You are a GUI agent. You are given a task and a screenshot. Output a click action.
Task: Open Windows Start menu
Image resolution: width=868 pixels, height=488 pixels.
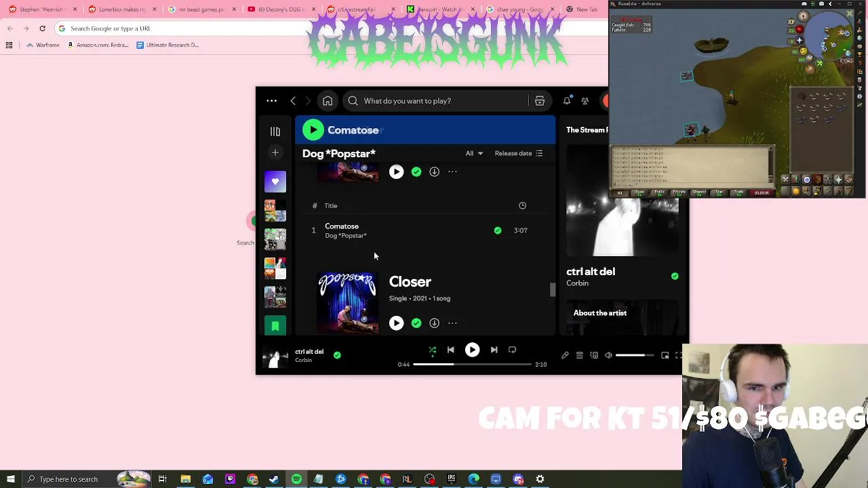pyautogui.click(x=10, y=479)
